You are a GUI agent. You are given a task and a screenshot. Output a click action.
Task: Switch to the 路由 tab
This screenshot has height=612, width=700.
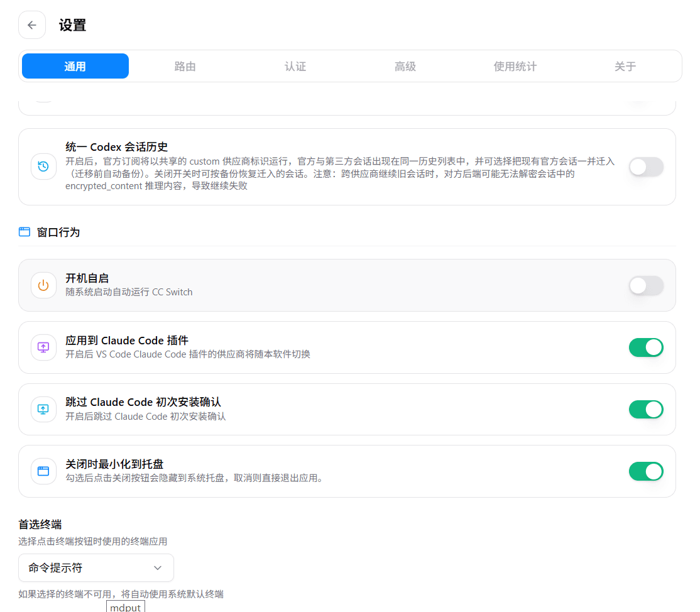point(185,66)
